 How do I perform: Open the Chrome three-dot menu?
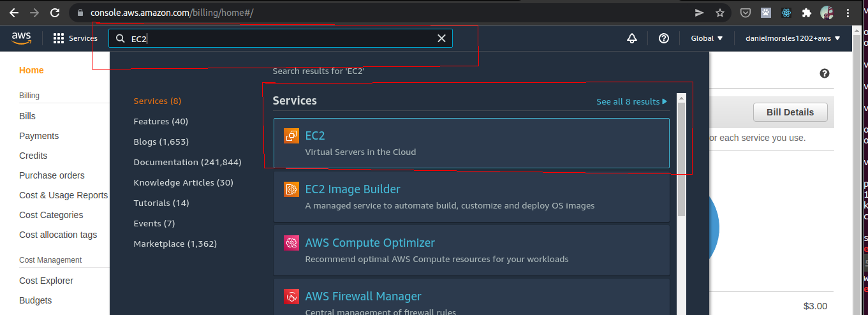click(848, 12)
